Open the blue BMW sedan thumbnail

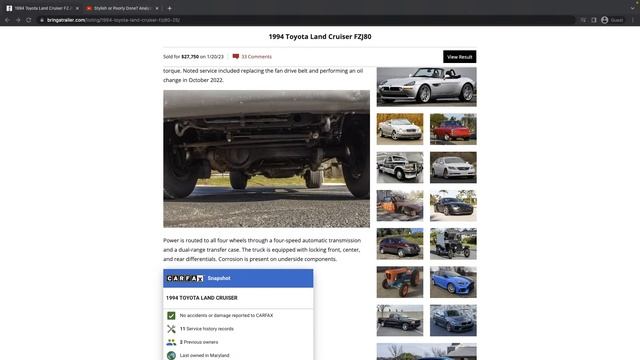tap(453, 320)
